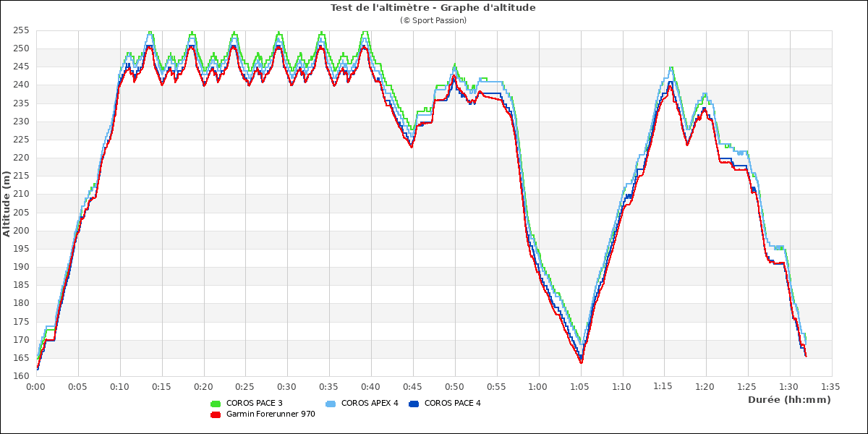Image resolution: width=868 pixels, height=434 pixels.
Task: Select the "Durée (hh:mm)" horizontal axis title
Action: tap(789, 400)
